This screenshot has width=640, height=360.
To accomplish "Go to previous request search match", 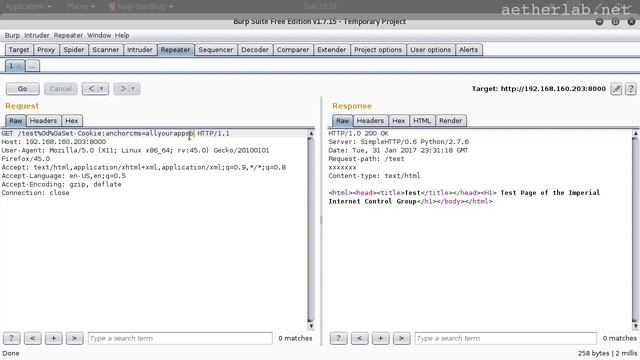I will click(32, 338).
